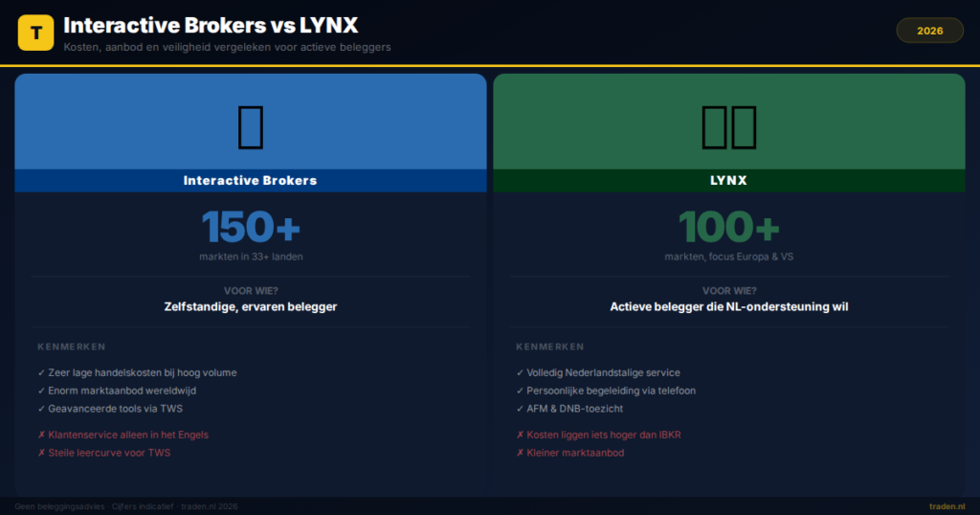Click KENMERKEN heading in Interactive Brokers card

71,347
